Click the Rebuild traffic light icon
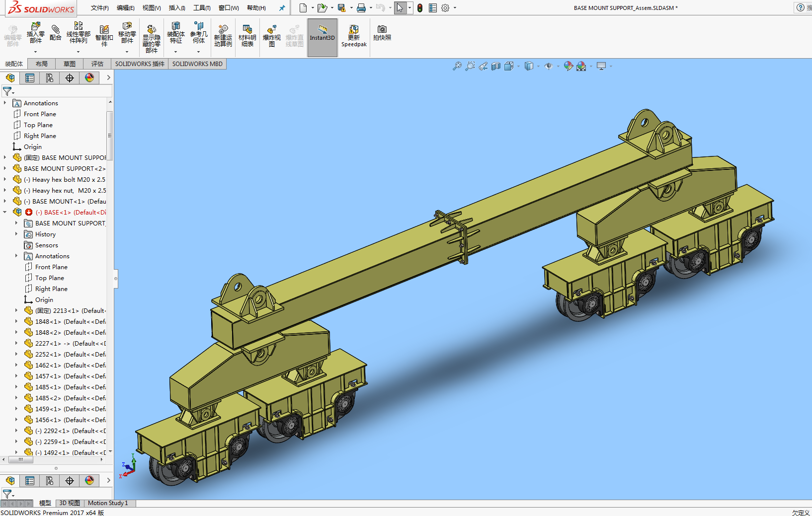 (x=420, y=8)
